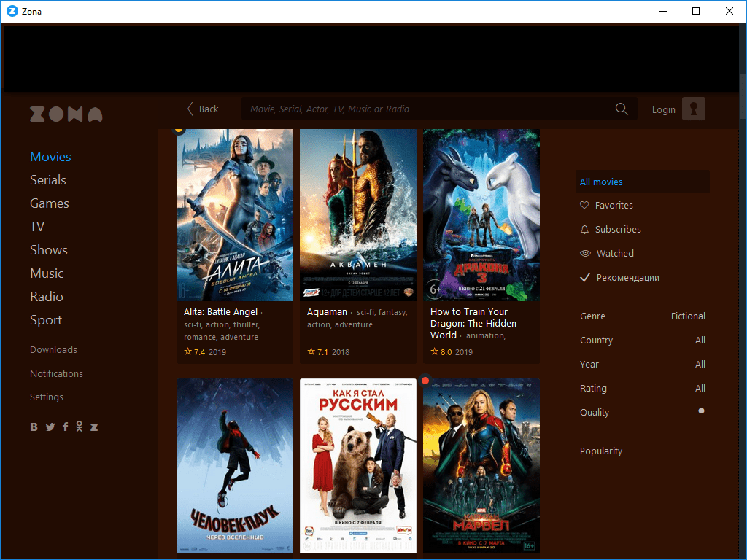
Task: Click the Facebook icon in sidebar
Action: pyautogui.click(x=66, y=427)
